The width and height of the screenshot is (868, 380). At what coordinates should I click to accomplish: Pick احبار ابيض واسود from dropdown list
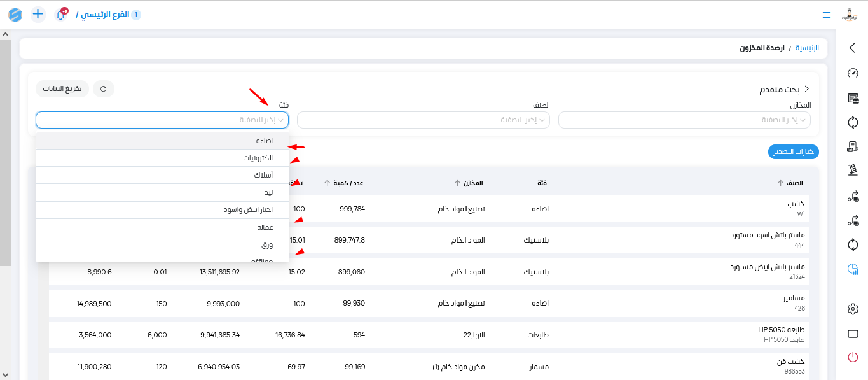pyautogui.click(x=162, y=209)
